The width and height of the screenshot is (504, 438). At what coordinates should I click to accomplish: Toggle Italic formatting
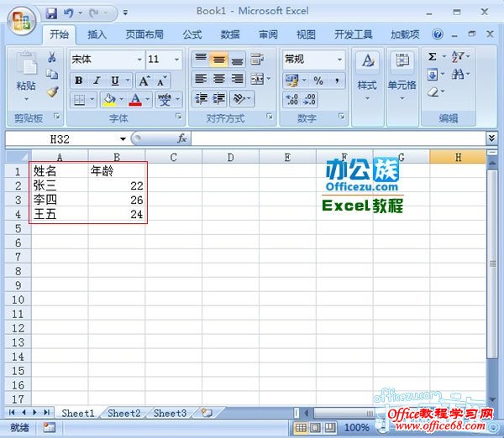click(x=97, y=81)
